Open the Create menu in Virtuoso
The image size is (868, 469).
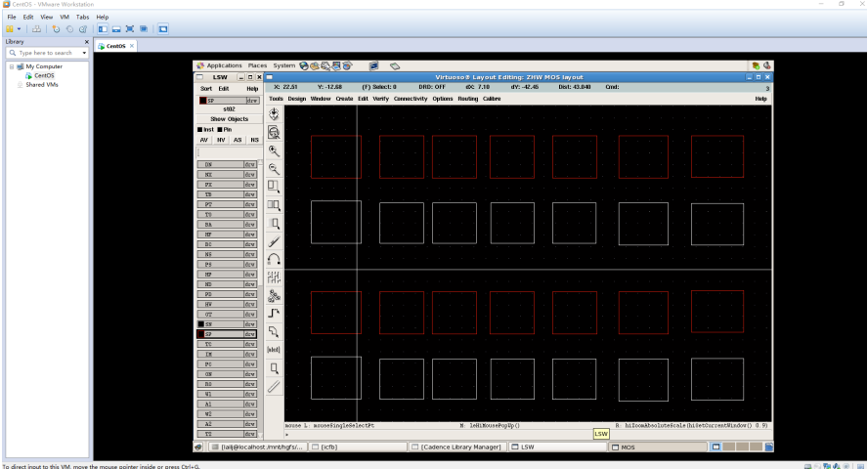coord(344,99)
